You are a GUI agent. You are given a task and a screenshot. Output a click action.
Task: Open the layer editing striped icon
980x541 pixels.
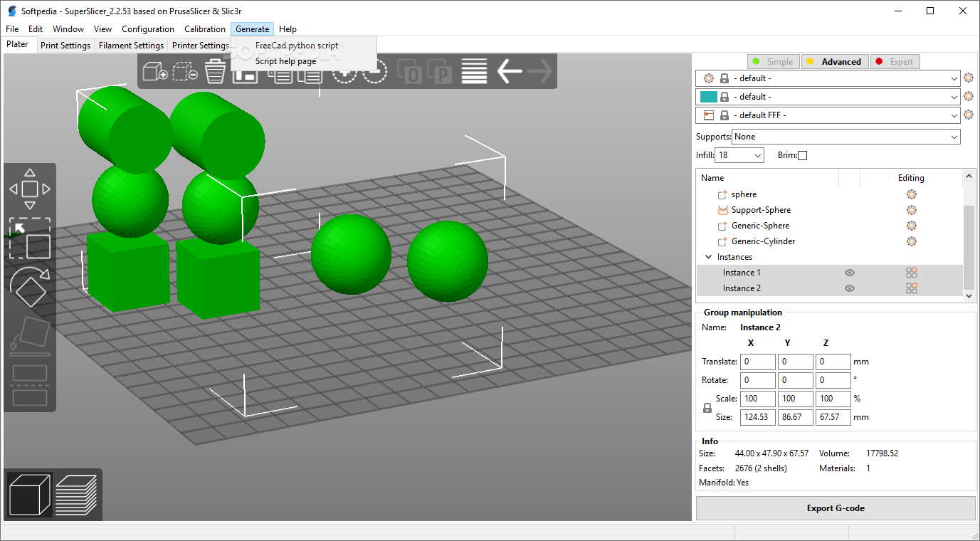pyautogui.click(x=474, y=71)
